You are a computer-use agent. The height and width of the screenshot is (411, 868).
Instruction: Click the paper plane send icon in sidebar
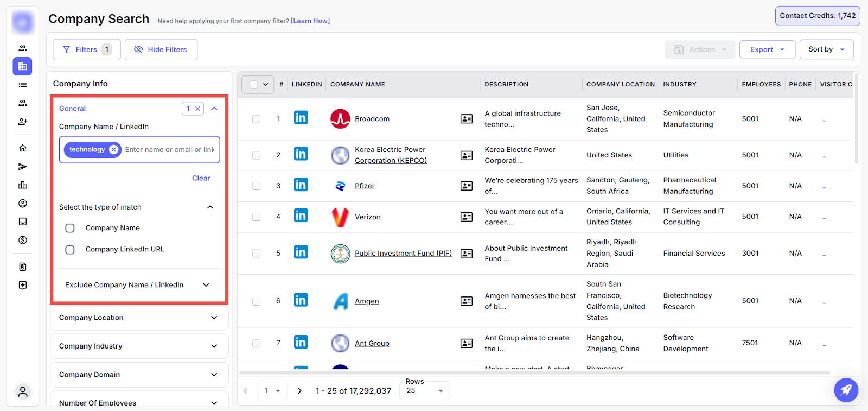(23, 167)
